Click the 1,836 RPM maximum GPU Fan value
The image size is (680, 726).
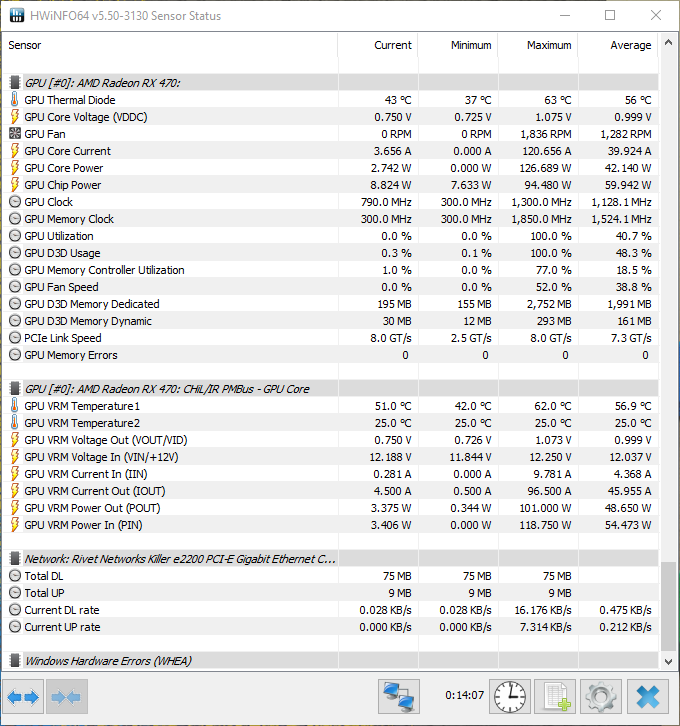[x=546, y=134]
